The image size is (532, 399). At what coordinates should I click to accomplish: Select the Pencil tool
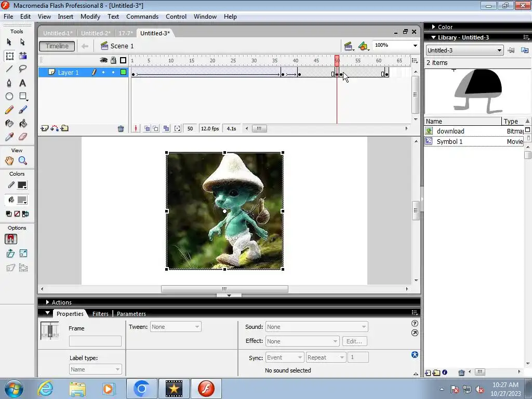[x=9, y=110]
